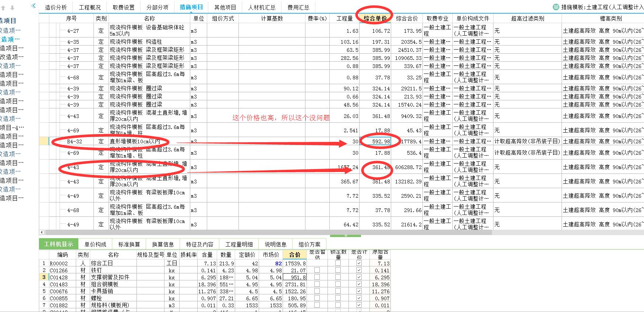Click the 951.8 total cell in bottom table
This screenshot has height=312, width=644.
tap(294, 277)
